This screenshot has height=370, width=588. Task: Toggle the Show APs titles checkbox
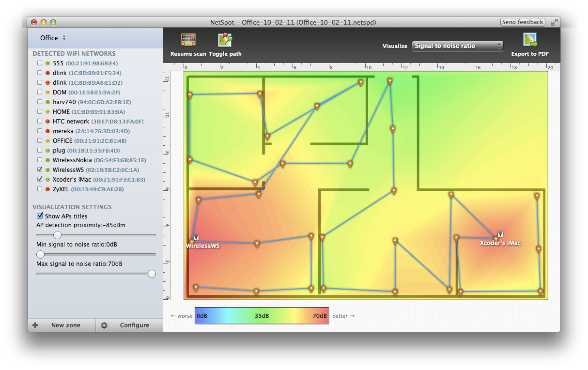(x=40, y=216)
